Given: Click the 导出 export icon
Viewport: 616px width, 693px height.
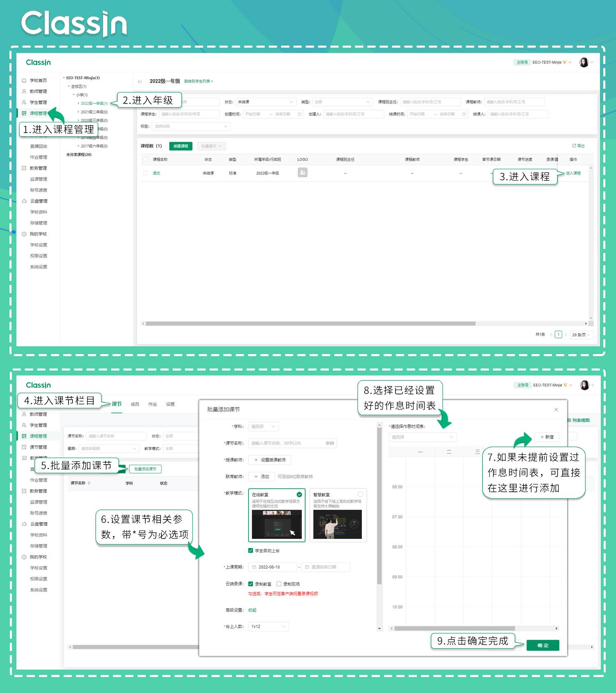Looking at the screenshot, I should tap(574, 146).
